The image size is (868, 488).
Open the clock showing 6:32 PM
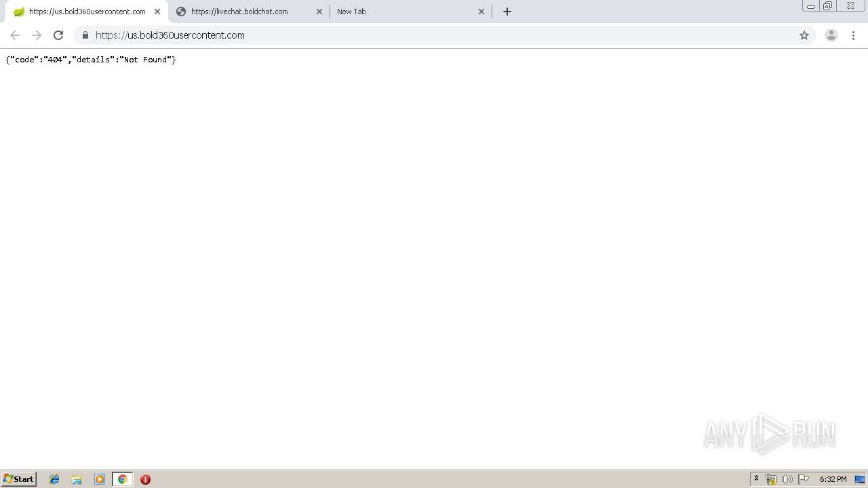[833, 479]
